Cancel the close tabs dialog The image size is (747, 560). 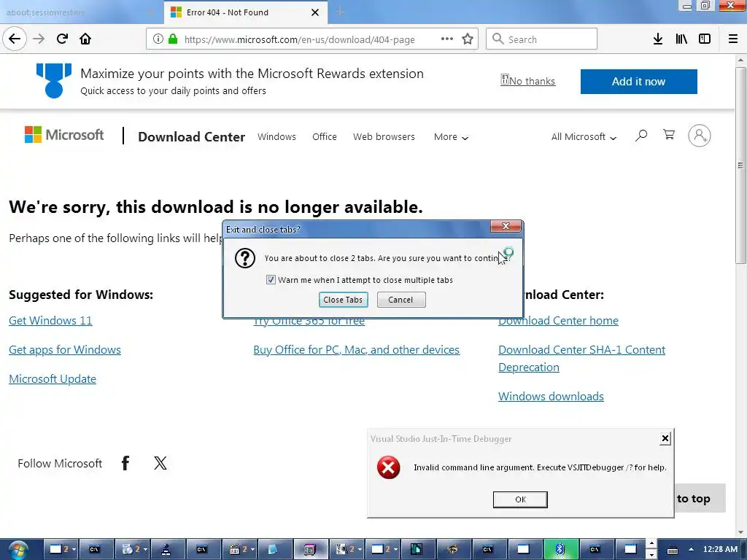(x=400, y=300)
